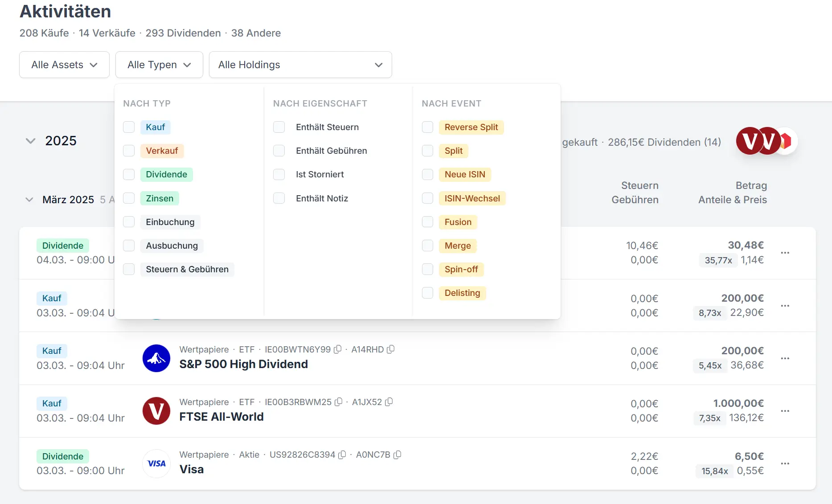Open the Alle Holdings dropdown
Viewport: 832px width, 504px height.
tap(300, 65)
